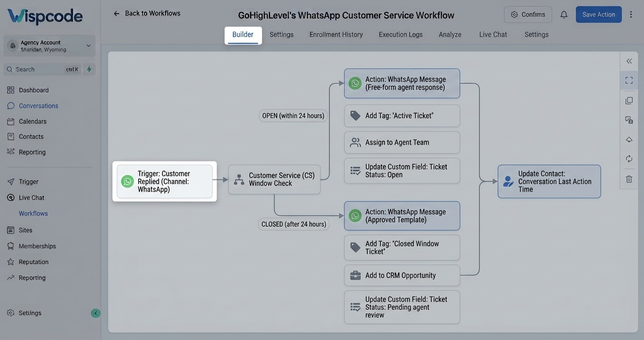Click the copy icon in right toolbar
Image resolution: width=644 pixels, height=340 pixels.
[x=629, y=100]
